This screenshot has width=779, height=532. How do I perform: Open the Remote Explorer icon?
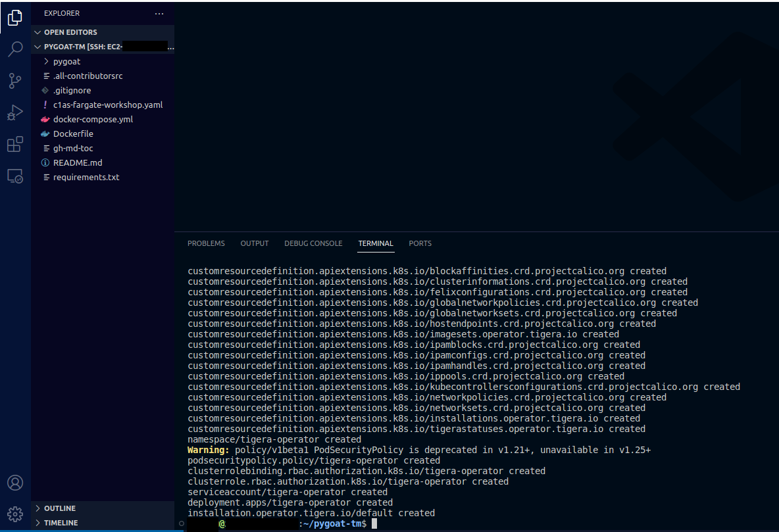click(14, 175)
